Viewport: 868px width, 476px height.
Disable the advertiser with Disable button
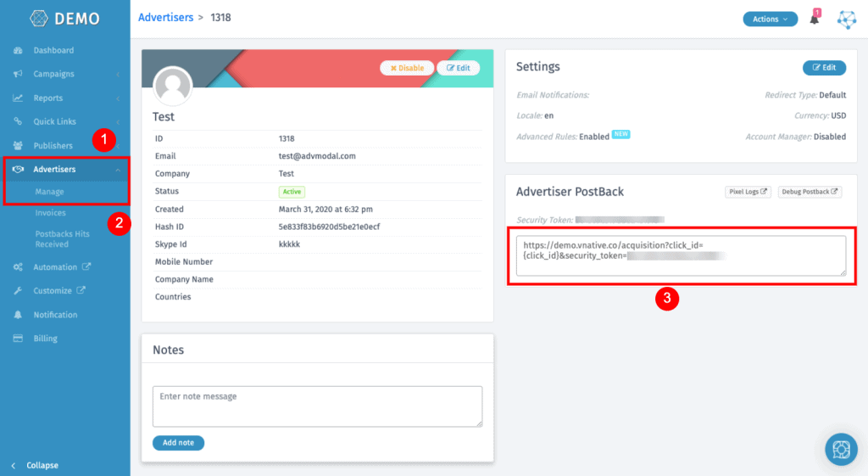tap(407, 68)
